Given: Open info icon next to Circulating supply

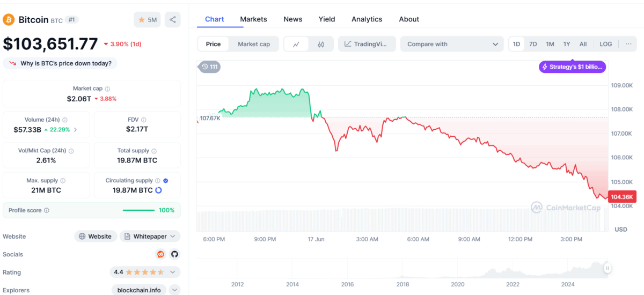Looking at the screenshot, I should point(158,181).
